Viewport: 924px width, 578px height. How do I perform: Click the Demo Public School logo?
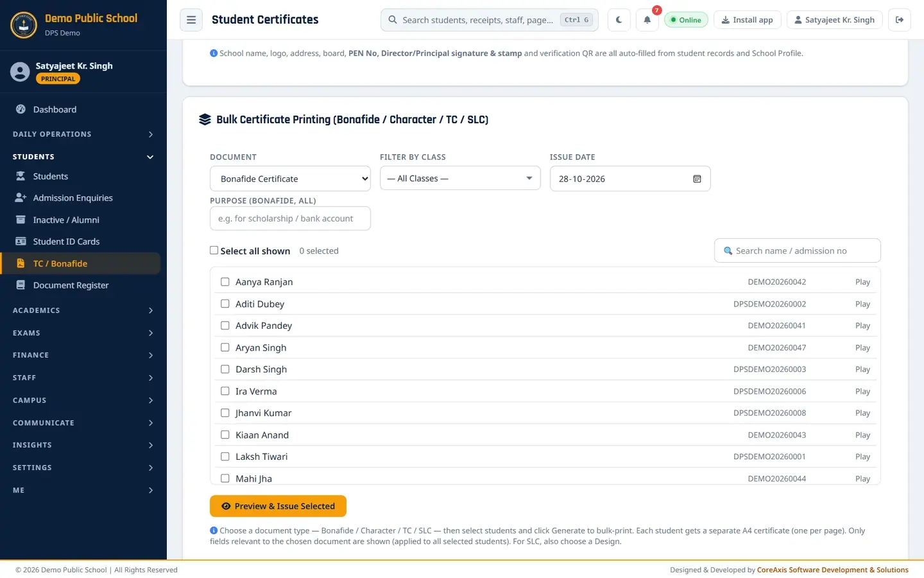click(x=24, y=25)
